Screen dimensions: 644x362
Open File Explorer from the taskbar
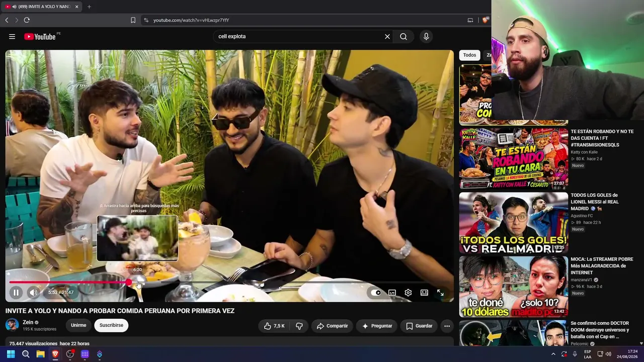[40, 354]
